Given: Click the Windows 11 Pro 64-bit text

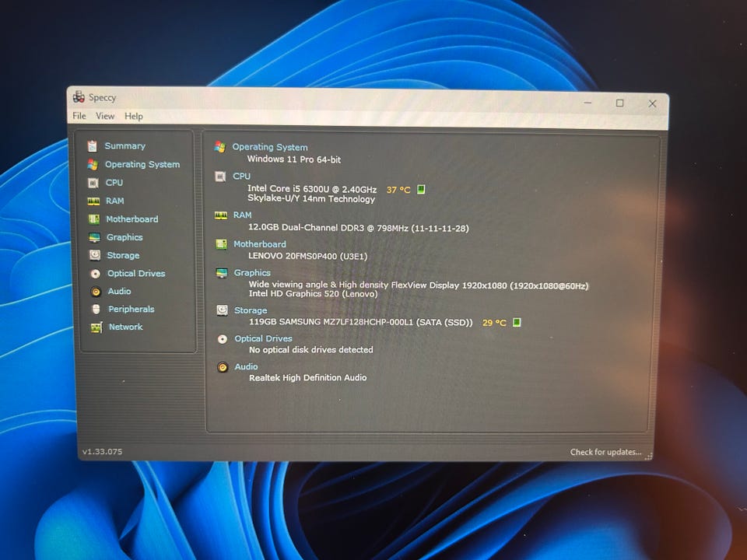Looking at the screenshot, I should point(294,159).
